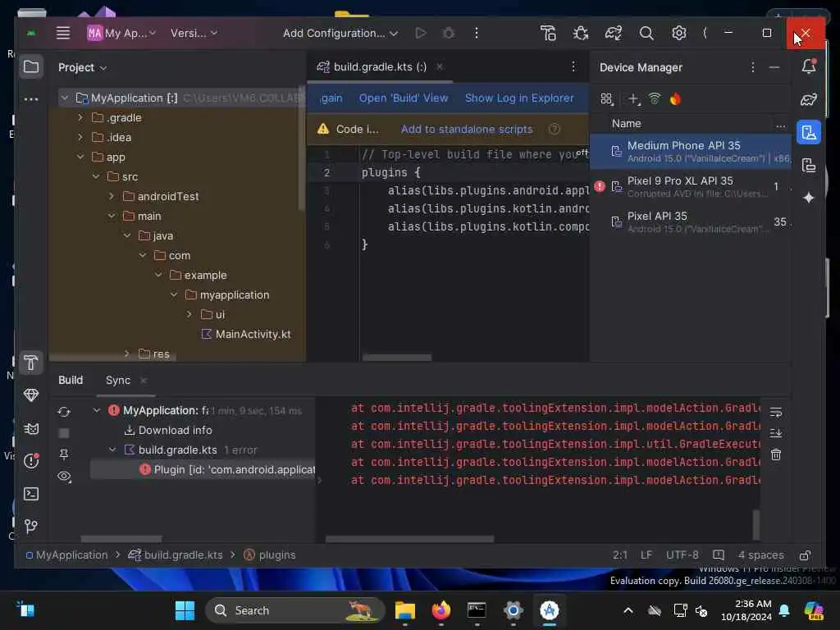Open Search Everywhere magnifier icon
This screenshot has width=840, height=630.
(x=646, y=33)
